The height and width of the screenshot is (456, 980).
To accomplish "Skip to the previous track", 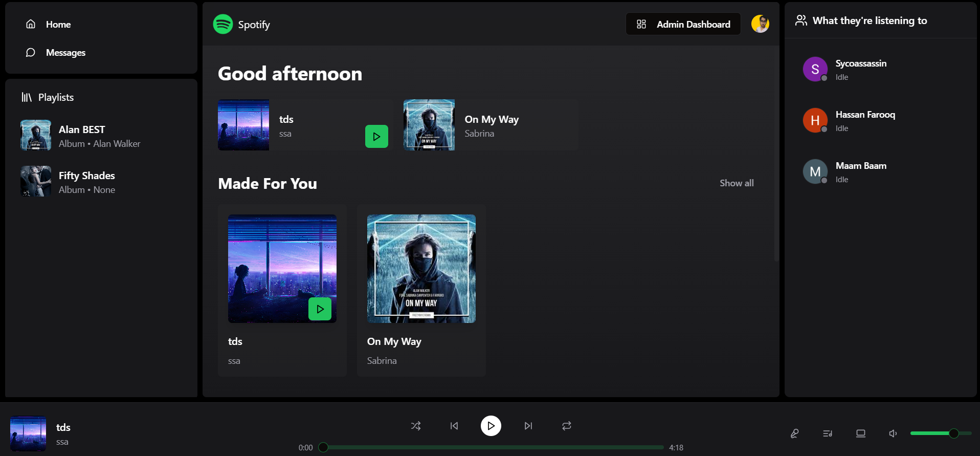I will [x=454, y=426].
